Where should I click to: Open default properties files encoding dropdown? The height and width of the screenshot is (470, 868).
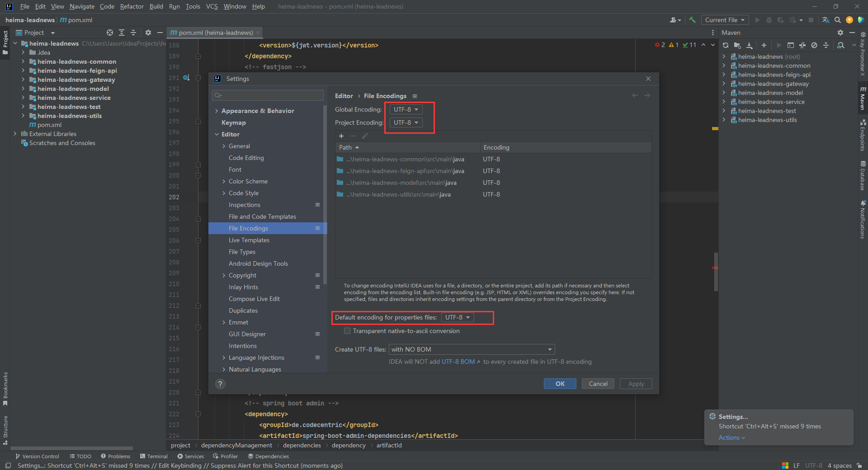point(458,317)
